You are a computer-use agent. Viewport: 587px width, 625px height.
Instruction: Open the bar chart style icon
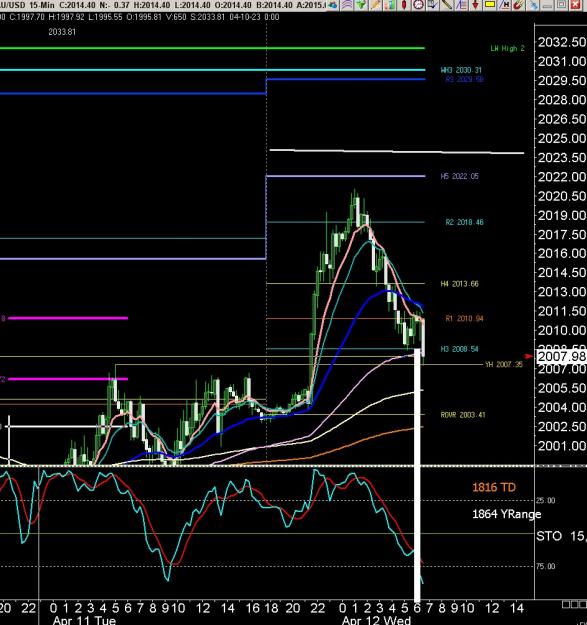click(390, 5)
